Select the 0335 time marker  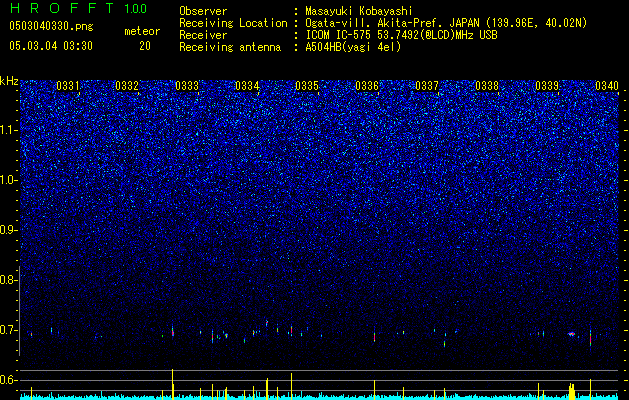tap(307, 85)
